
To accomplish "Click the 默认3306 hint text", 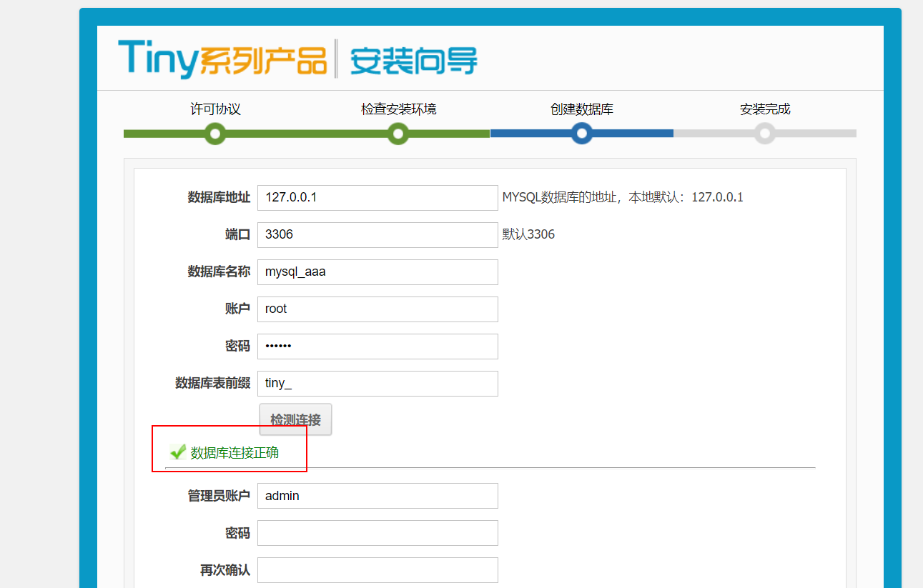I will click(528, 234).
